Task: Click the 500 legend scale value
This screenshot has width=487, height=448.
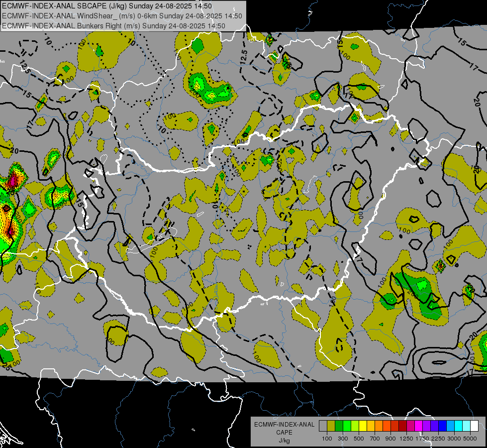Action: point(359,439)
